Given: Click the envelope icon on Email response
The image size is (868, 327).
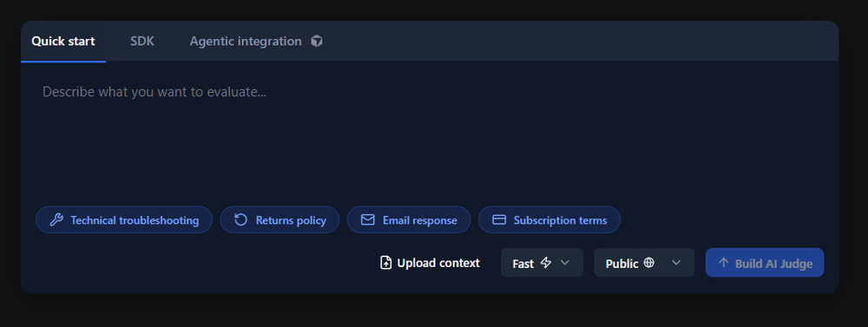Looking at the screenshot, I should pos(367,220).
